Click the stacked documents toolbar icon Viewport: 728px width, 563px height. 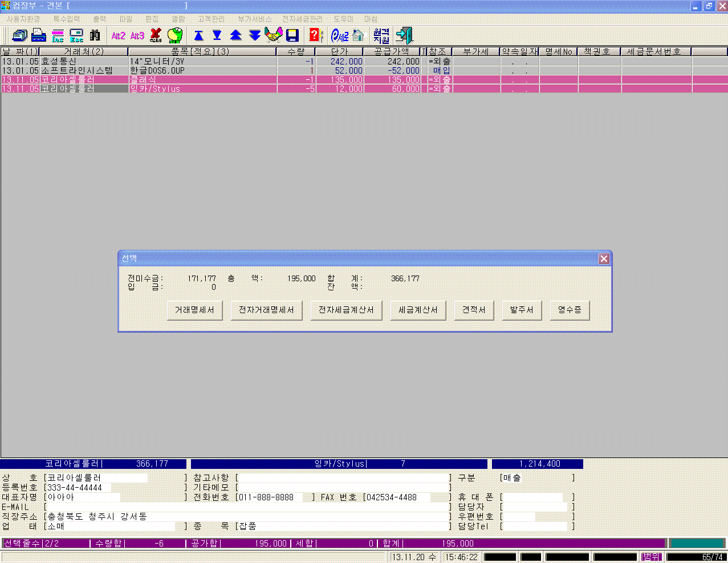(20, 35)
